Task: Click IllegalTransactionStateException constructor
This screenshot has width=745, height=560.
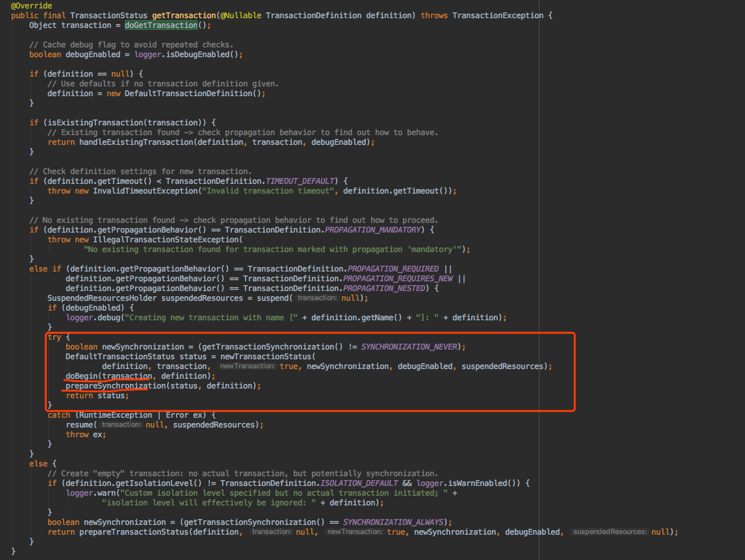Action: [x=165, y=240]
